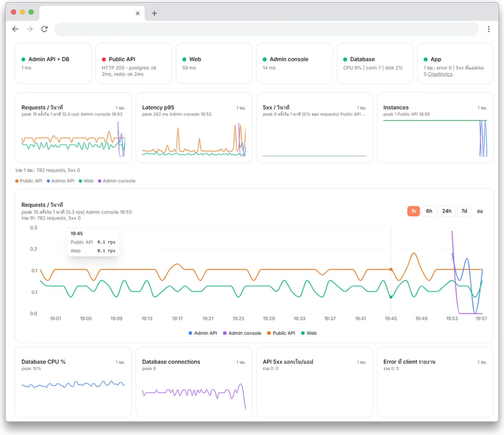The width and height of the screenshot is (504, 435).
Task: Collapse the chart with the ย่อ button
Action: tap(480, 211)
